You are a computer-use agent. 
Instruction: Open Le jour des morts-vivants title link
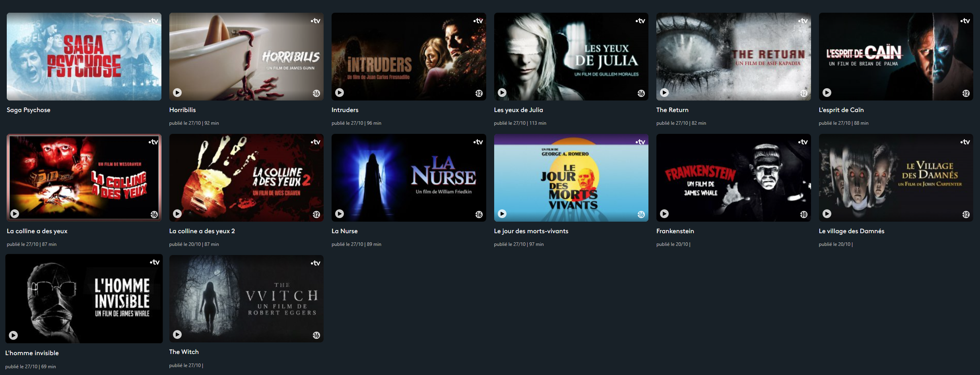click(531, 231)
